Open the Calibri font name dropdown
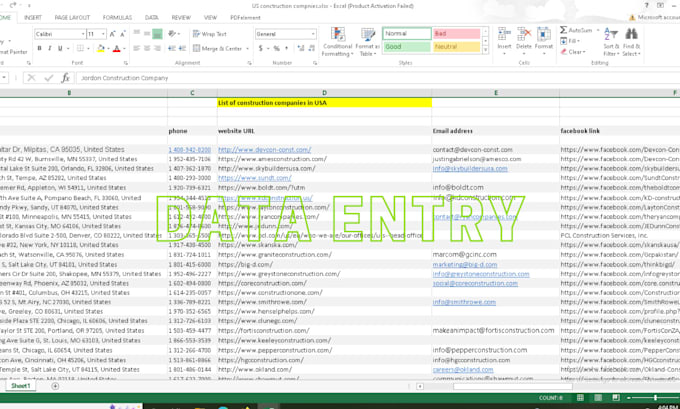This screenshot has height=409, width=680. pos(83,34)
